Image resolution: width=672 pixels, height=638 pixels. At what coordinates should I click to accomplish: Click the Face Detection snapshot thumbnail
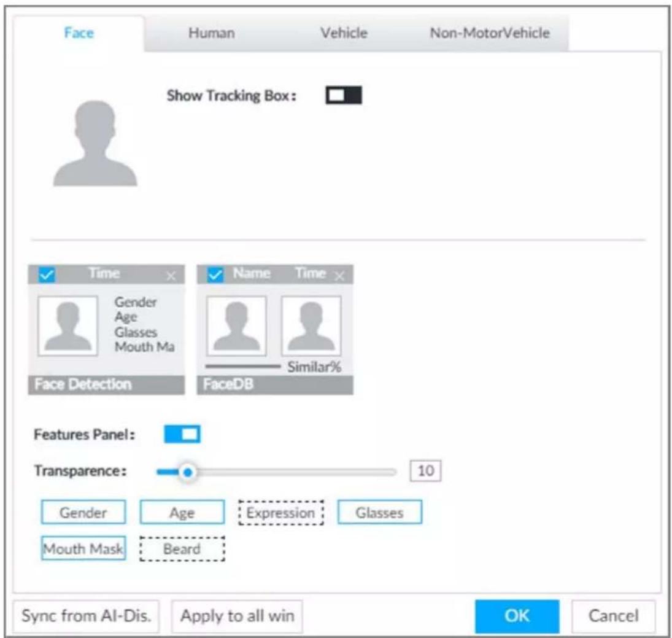pos(68,326)
